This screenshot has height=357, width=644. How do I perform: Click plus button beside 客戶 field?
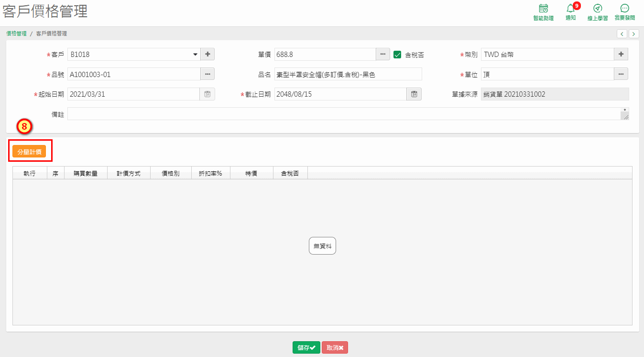point(207,54)
